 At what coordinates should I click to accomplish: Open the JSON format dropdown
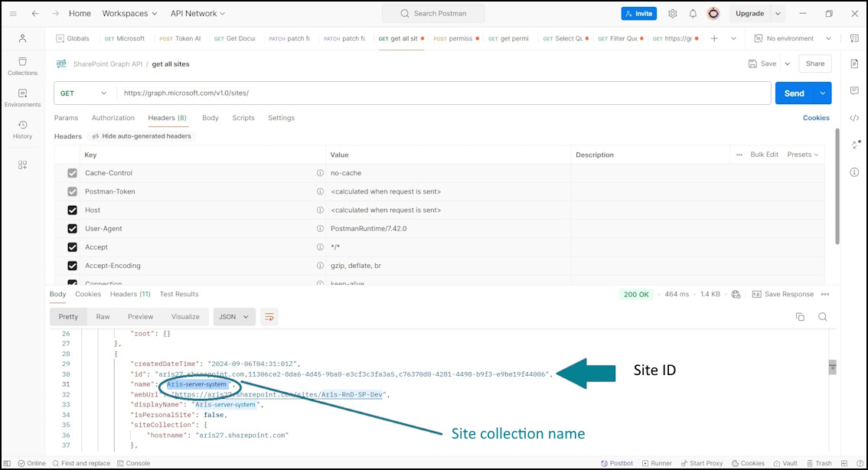pyautogui.click(x=234, y=317)
